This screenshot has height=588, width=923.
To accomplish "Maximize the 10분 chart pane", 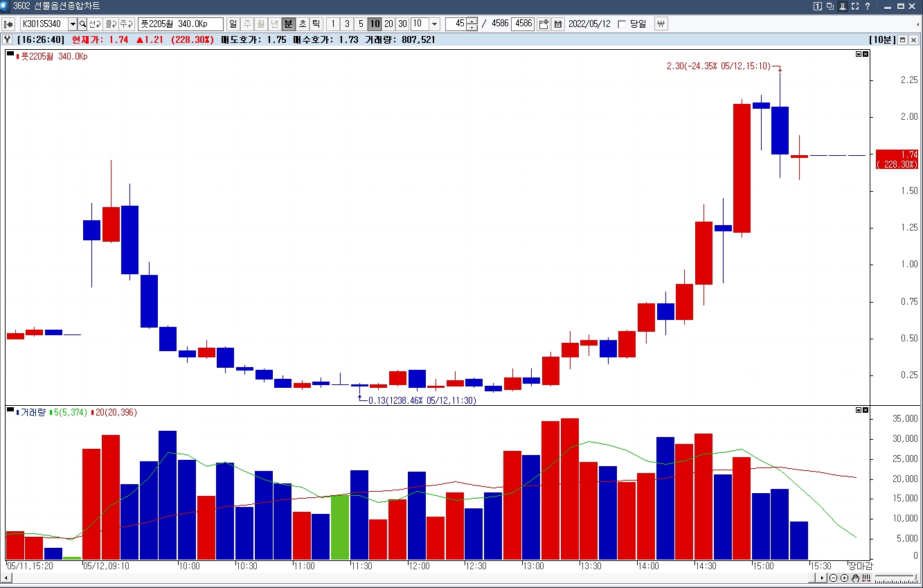I will coord(903,39).
